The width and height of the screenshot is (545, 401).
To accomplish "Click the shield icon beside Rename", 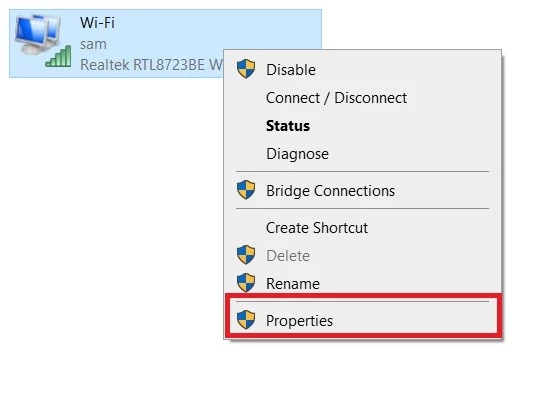I will coord(246,283).
